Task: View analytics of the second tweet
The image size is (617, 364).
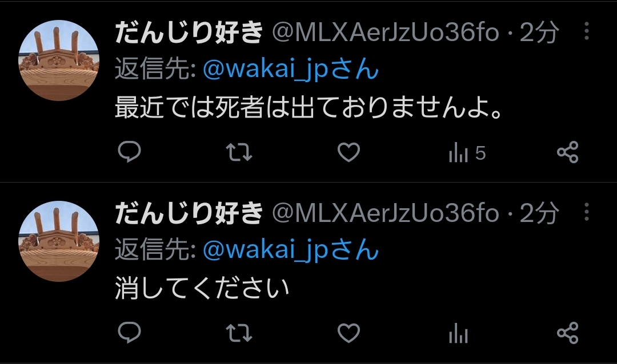Action: 458,334
